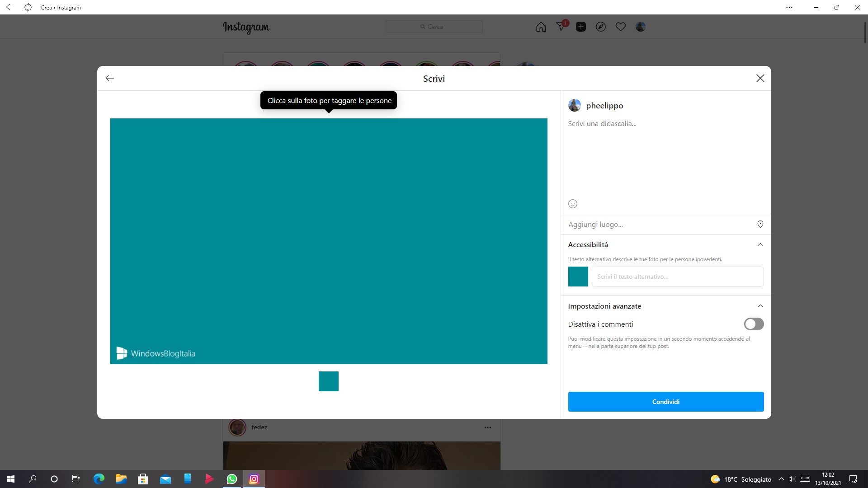Click the pheelippo username

(x=604, y=105)
